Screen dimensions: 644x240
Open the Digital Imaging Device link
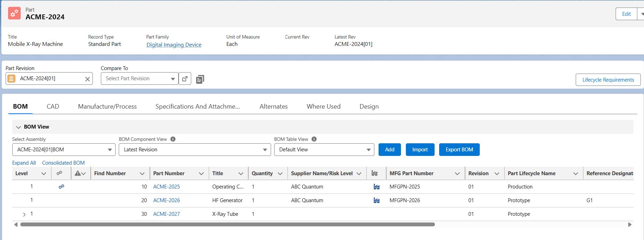[174, 45]
